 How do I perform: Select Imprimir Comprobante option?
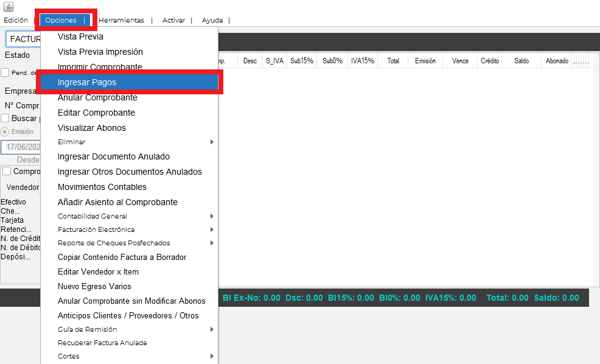[x=130, y=66]
